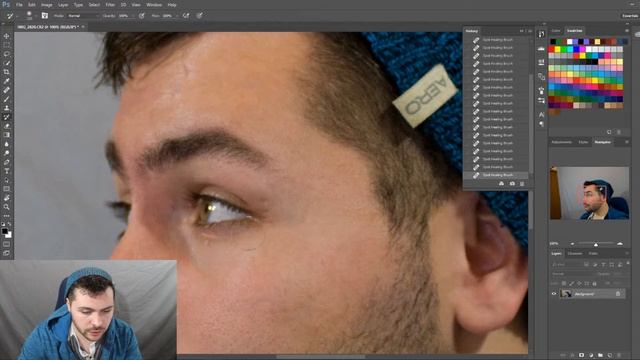Open the Swatches panel flyout menu
Image resolution: width=640 pixels, height=360 pixels.
coord(627,31)
